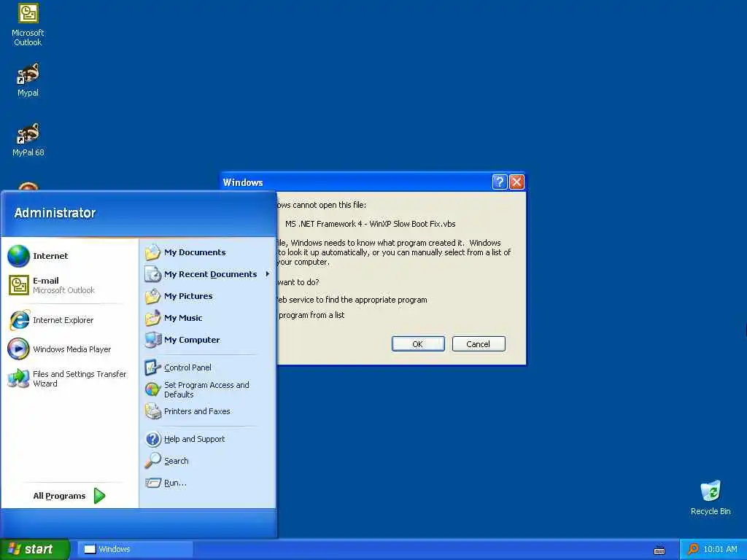
Task: Click the dialog's question mark help button
Action: coord(499,182)
